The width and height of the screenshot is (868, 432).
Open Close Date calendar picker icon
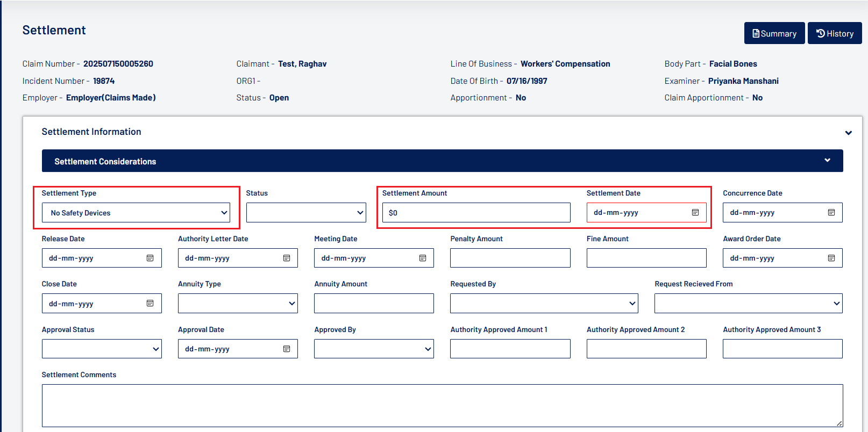pyautogui.click(x=150, y=304)
